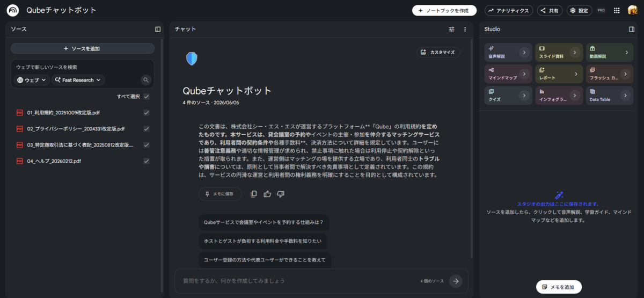This screenshot has height=298, width=644.
Task: Click the blue shield notebook icon
Action: pyautogui.click(x=192, y=59)
